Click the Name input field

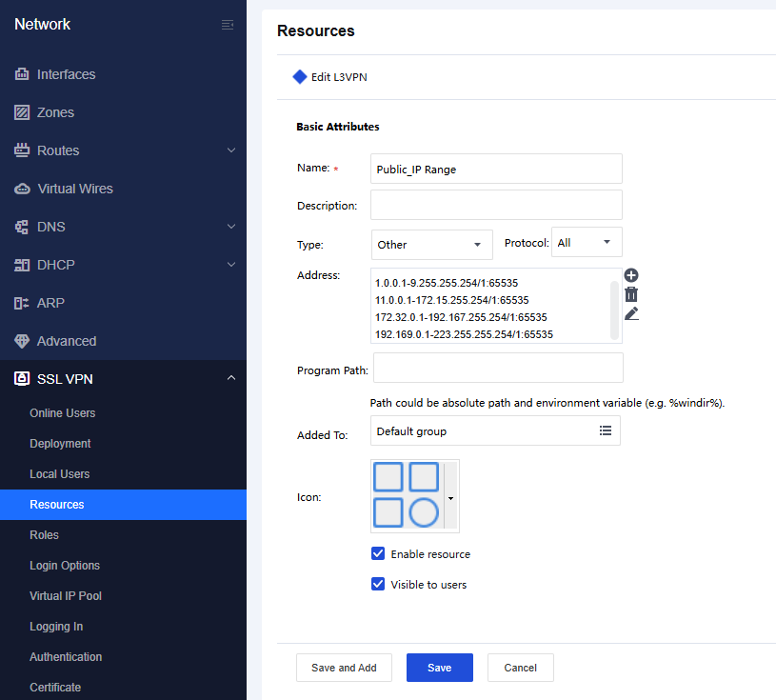coord(496,169)
